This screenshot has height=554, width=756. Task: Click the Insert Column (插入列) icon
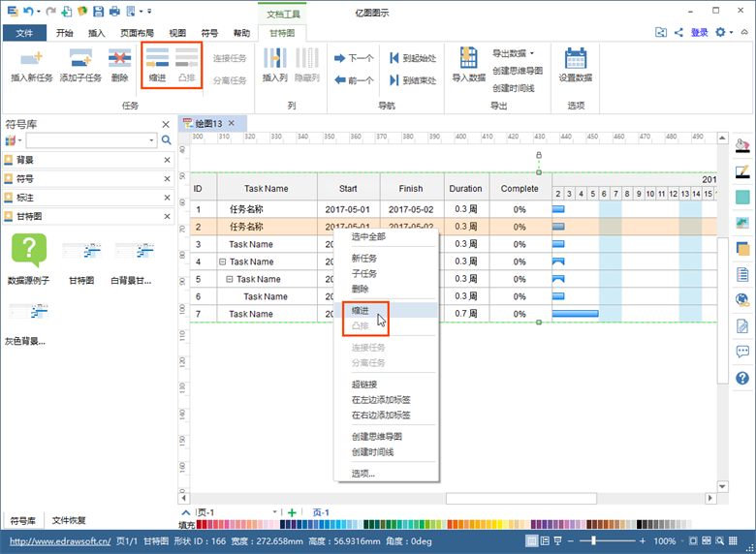point(275,60)
